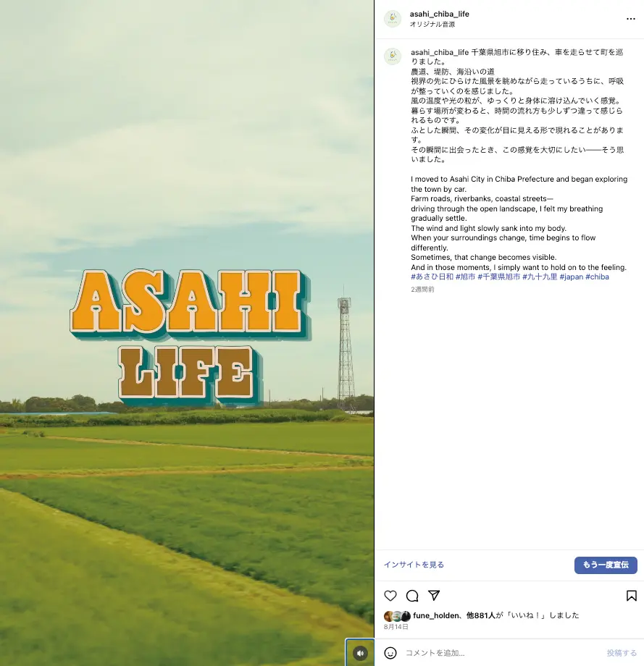The height and width of the screenshot is (666, 644).
Task: Open comments via the speech bubble icon
Action: 412,595
